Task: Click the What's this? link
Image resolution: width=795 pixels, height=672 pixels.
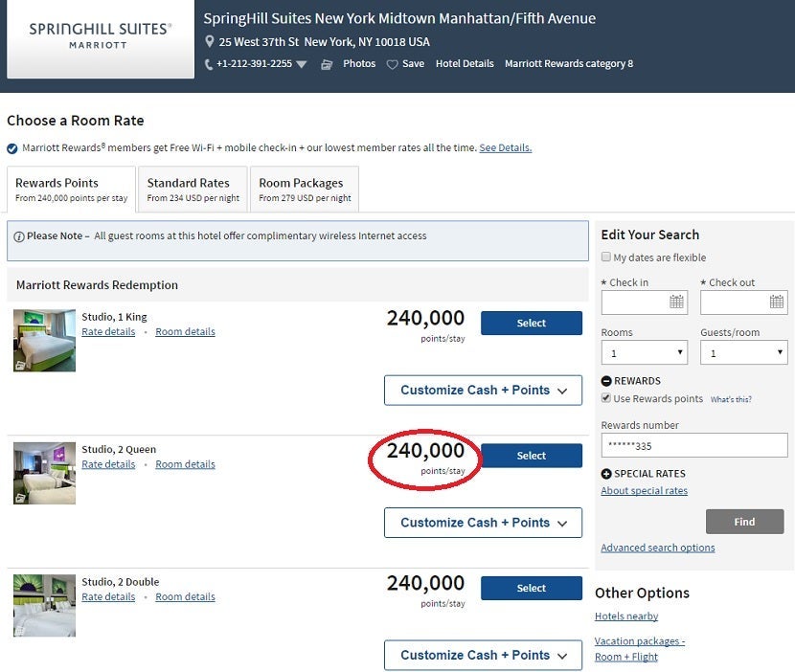Action: [x=731, y=399]
